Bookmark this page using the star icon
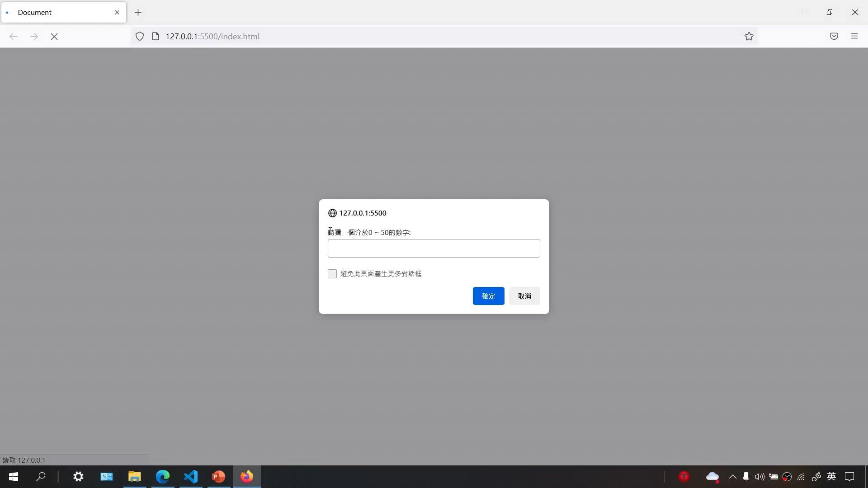The height and width of the screenshot is (488, 868). pyautogui.click(x=749, y=36)
